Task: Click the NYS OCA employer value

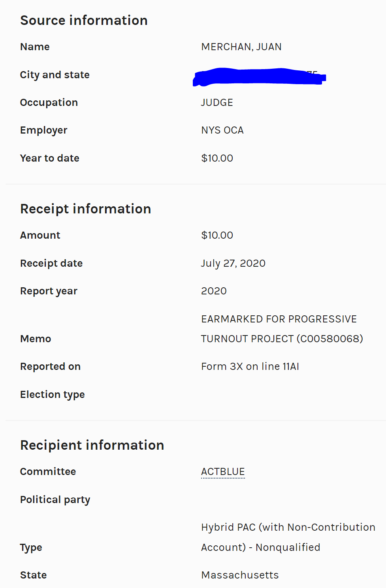Action: [x=222, y=130]
